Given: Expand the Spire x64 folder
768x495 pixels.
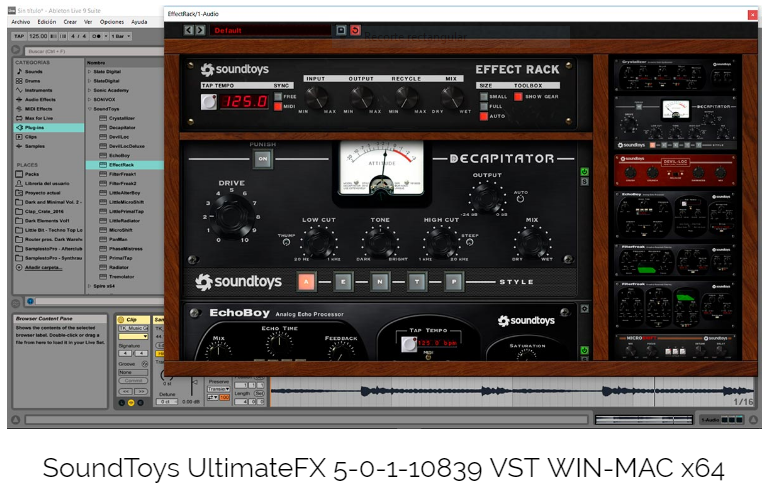Looking at the screenshot, I should [89, 286].
